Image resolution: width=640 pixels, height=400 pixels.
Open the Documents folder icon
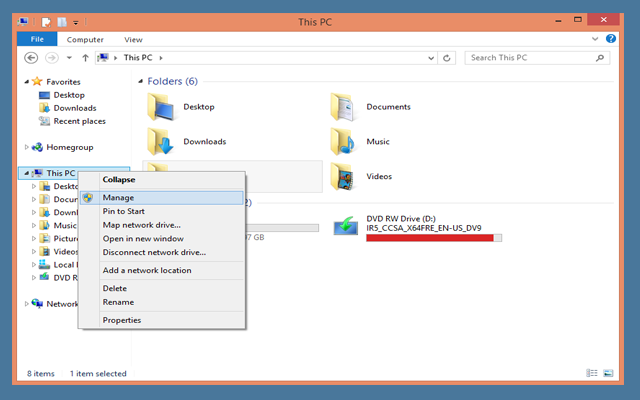coord(343,107)
